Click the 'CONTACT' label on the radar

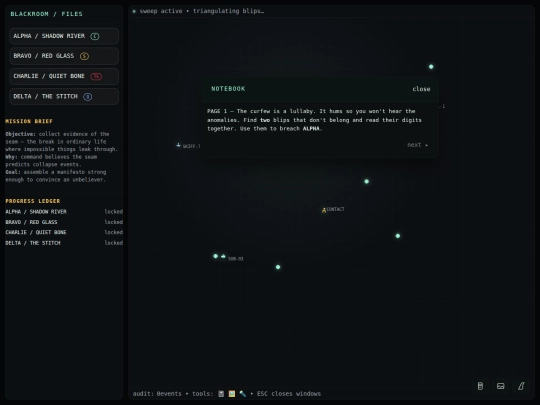pyautogui.click(x=335, y=209)
